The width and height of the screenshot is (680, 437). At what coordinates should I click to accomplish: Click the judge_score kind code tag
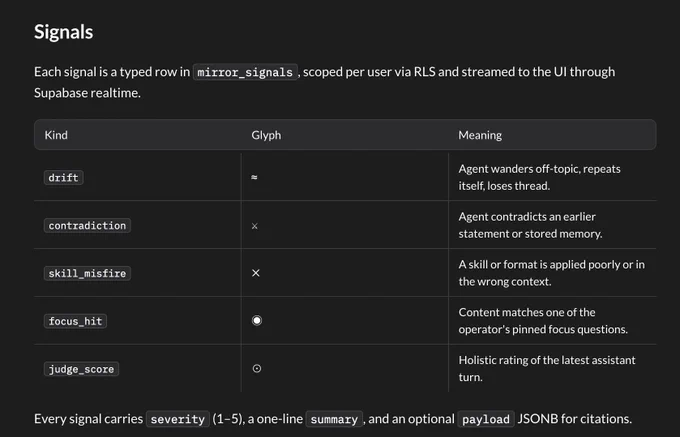(81, 369)
